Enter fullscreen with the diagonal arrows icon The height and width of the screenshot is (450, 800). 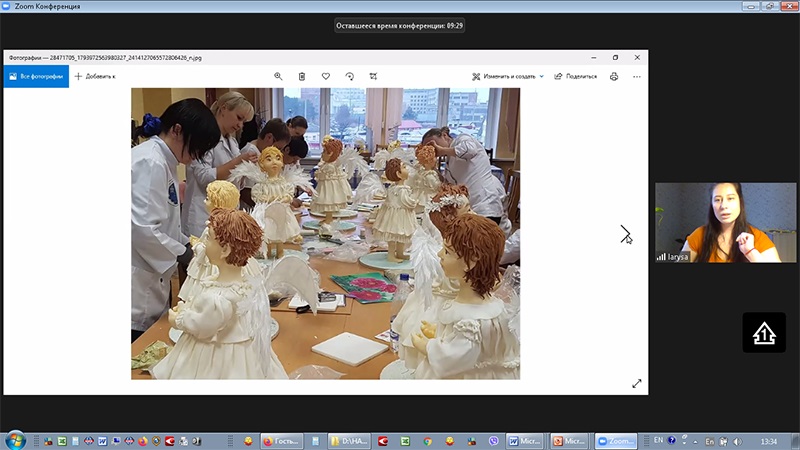point(636,383)
